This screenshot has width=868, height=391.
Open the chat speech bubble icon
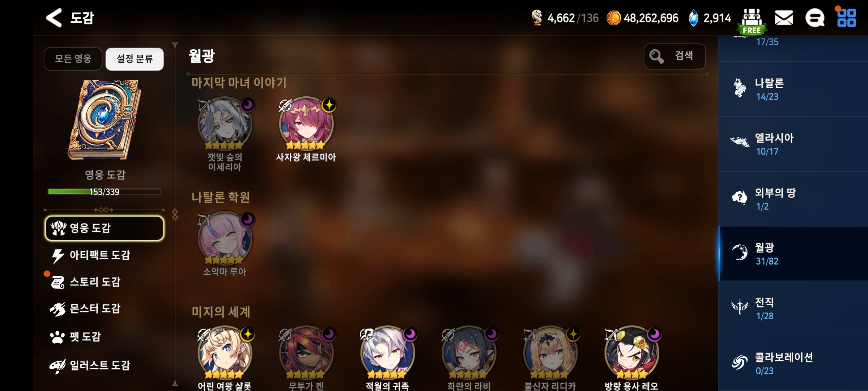click(815, 18)
